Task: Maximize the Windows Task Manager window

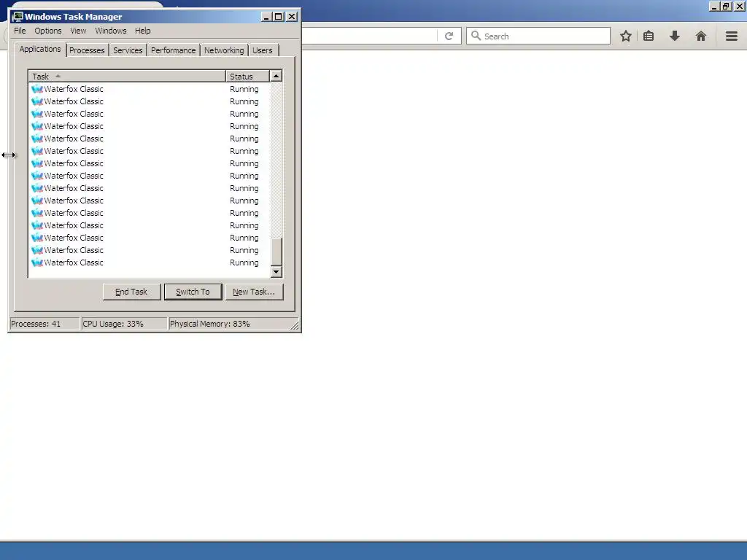Action: coord(278,17)
